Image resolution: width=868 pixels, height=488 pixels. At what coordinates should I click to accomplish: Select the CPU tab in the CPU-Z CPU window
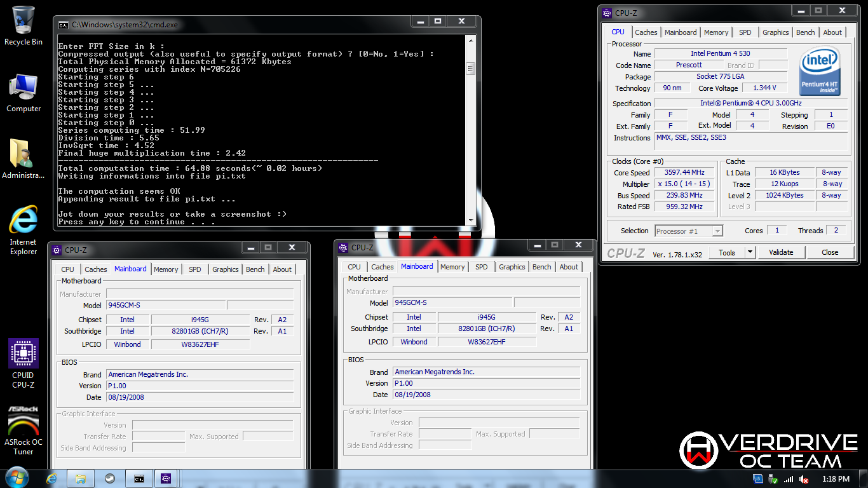pos(618,32)
